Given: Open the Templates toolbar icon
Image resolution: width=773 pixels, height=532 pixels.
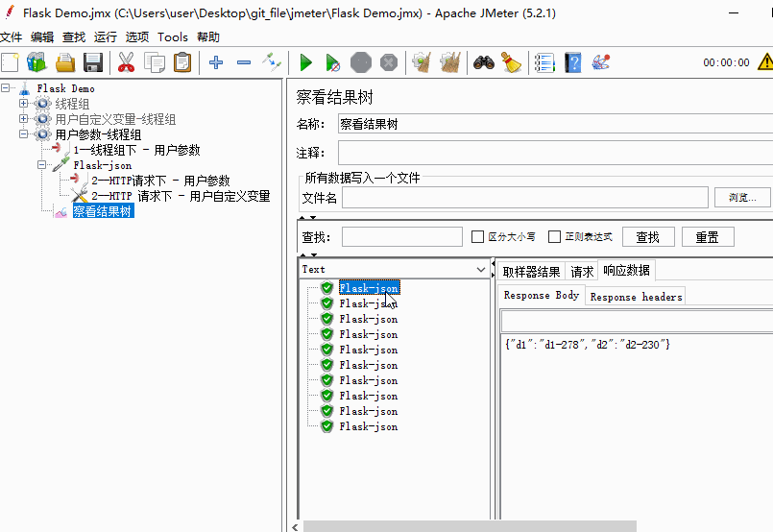Looking at the screenshot, I should (37, 62).
